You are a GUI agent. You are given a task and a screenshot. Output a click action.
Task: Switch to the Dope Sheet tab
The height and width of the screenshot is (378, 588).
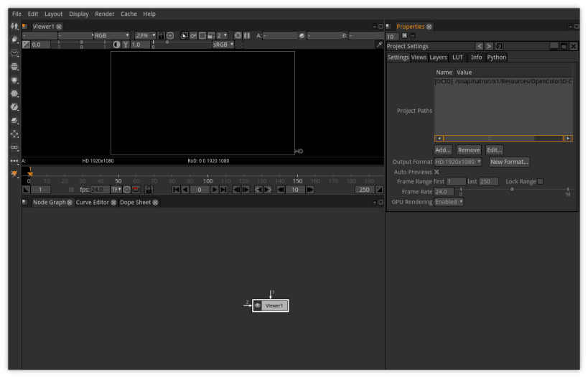[x=135, y=203]
